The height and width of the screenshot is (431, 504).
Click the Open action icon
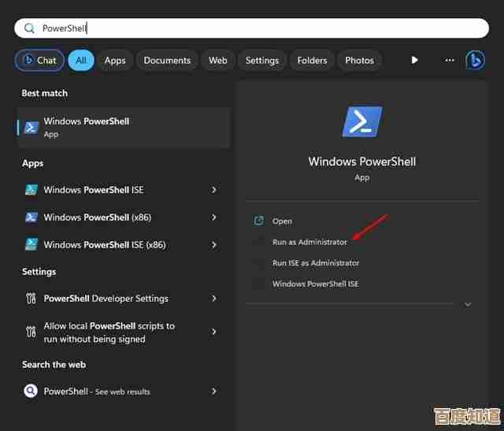pyautogui.click(x=258, y=221)
